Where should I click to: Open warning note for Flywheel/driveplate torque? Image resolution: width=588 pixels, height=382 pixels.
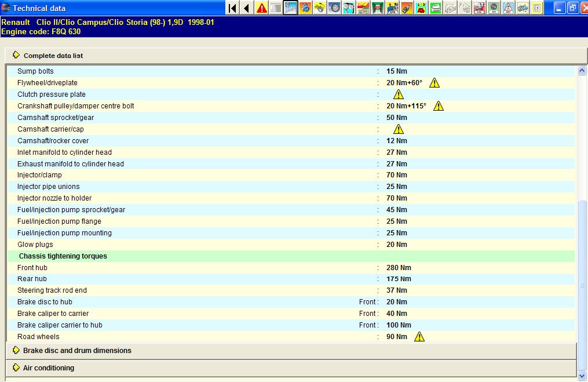point(434,82)
